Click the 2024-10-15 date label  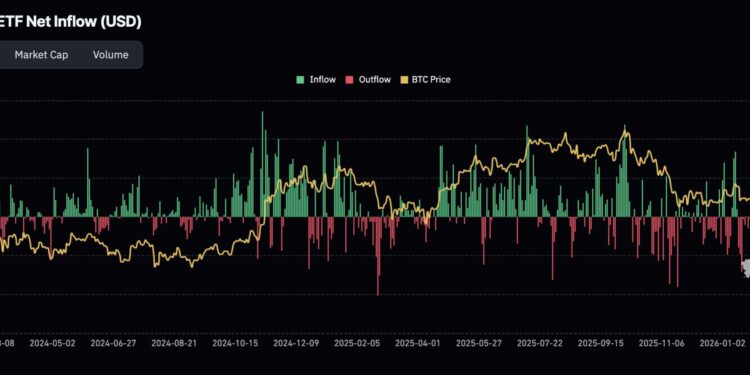(235, 343)
